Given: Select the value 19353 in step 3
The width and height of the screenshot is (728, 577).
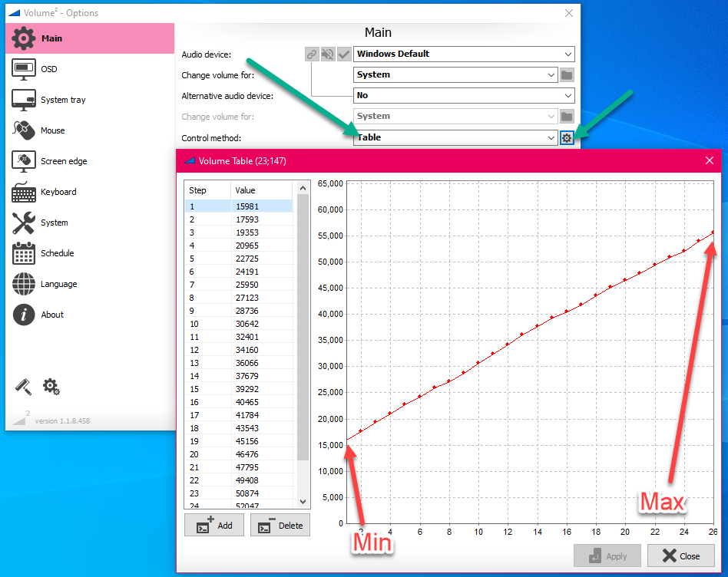Looking at the screenshot, I should click(x=247, y=232).
